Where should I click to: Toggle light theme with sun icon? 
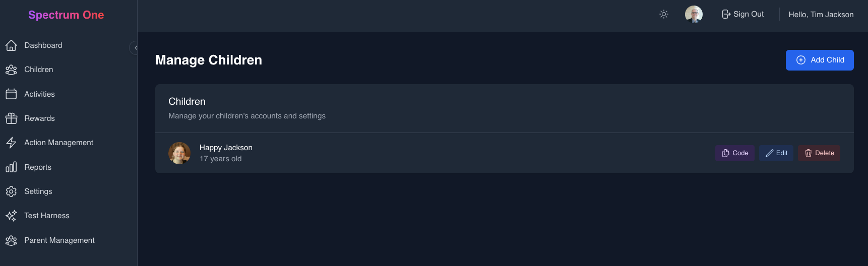pos(664,14)
